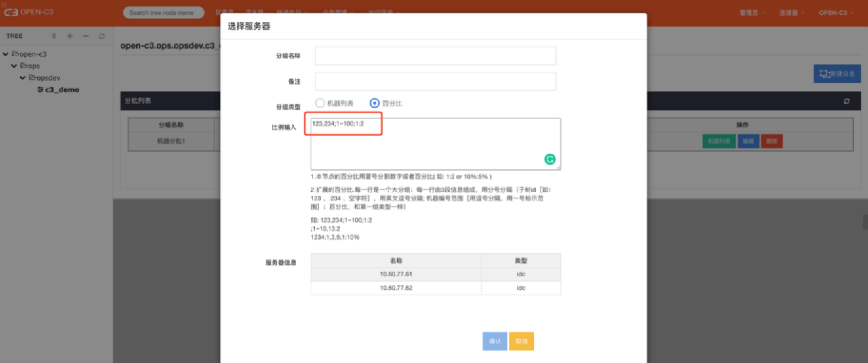Image resolution: width=868 pixels, height=363 pixels.
Task: Select the 机器列表 radio option
Action: tap(320, 103)
